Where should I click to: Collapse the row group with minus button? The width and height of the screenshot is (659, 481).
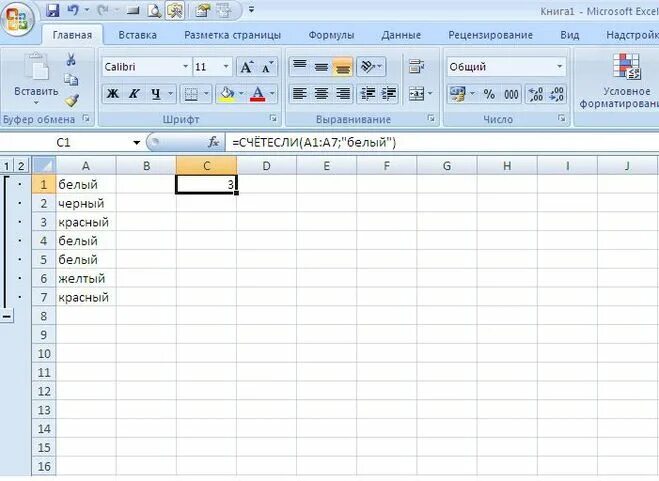(x=7, y=315)
